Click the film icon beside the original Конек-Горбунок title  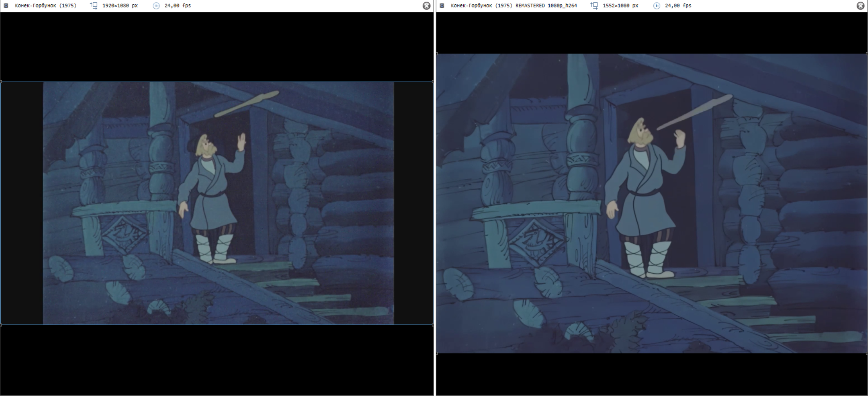[6, 5]
